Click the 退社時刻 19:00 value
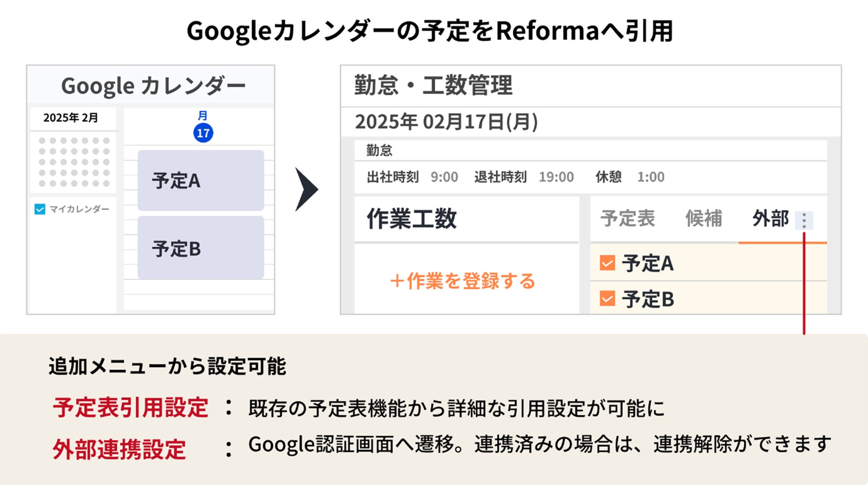 [556, 177]
